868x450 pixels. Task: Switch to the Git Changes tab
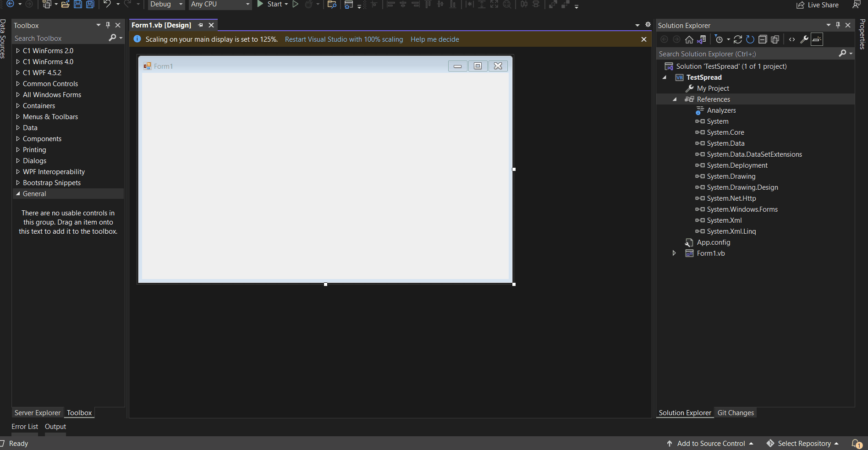[x=736, y=413]
